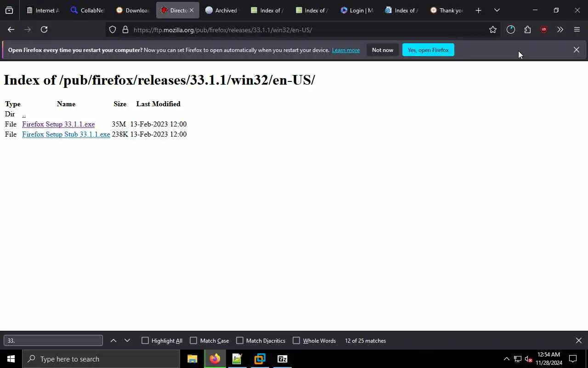Download Firefox Setup Stub 33.1.1.exe

click(66, 134)
